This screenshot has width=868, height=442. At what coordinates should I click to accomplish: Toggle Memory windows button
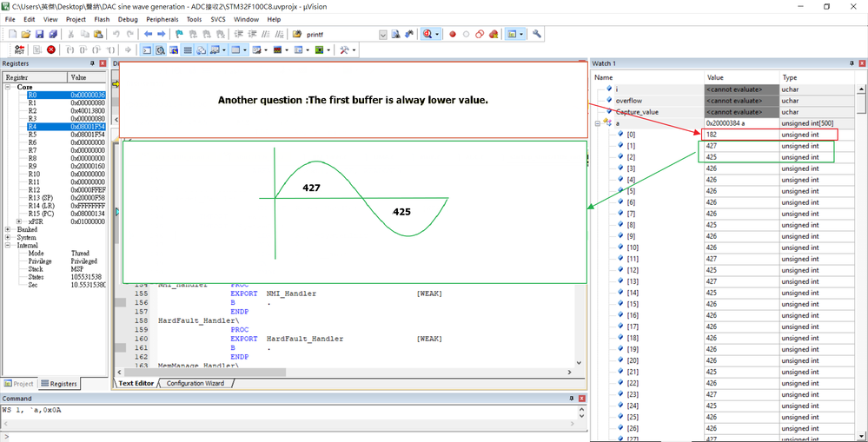coord(235,49)
